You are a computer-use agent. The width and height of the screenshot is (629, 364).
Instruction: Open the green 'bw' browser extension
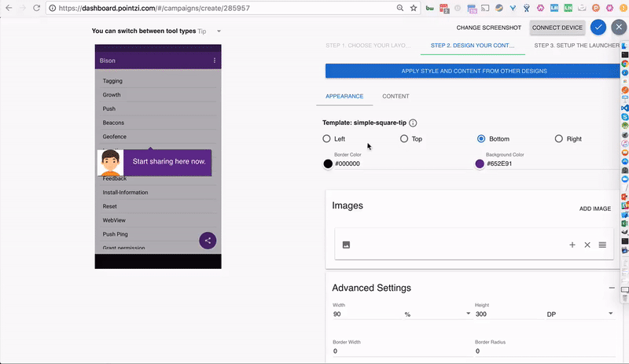coord(429,8)
